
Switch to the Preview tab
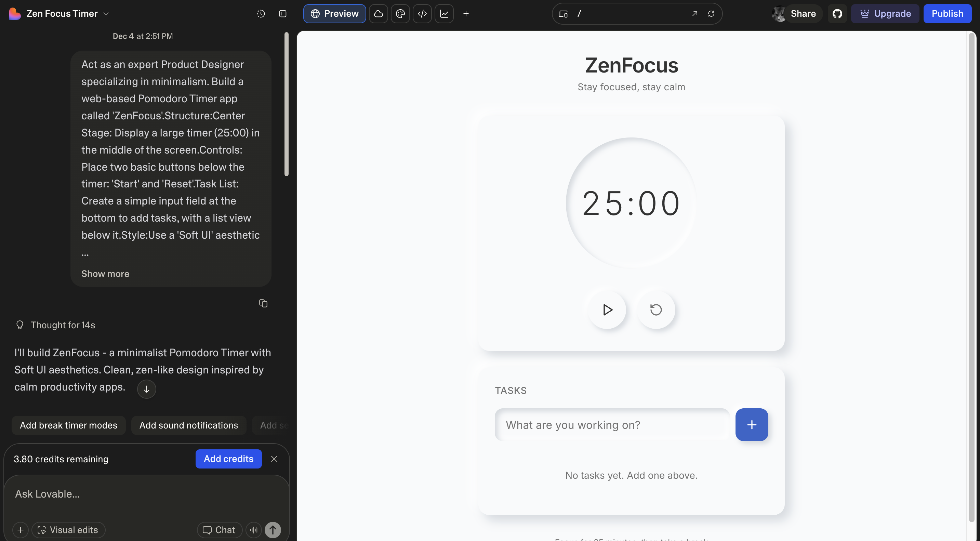[334, 14]
